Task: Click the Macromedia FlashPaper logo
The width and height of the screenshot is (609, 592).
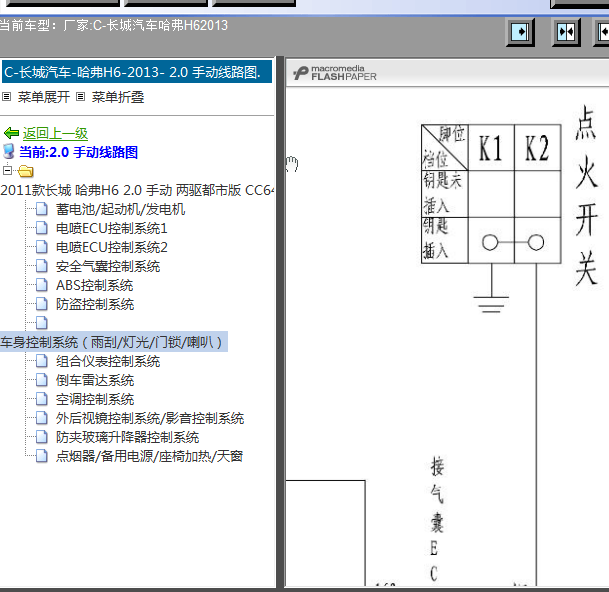Action: (335, 73)
